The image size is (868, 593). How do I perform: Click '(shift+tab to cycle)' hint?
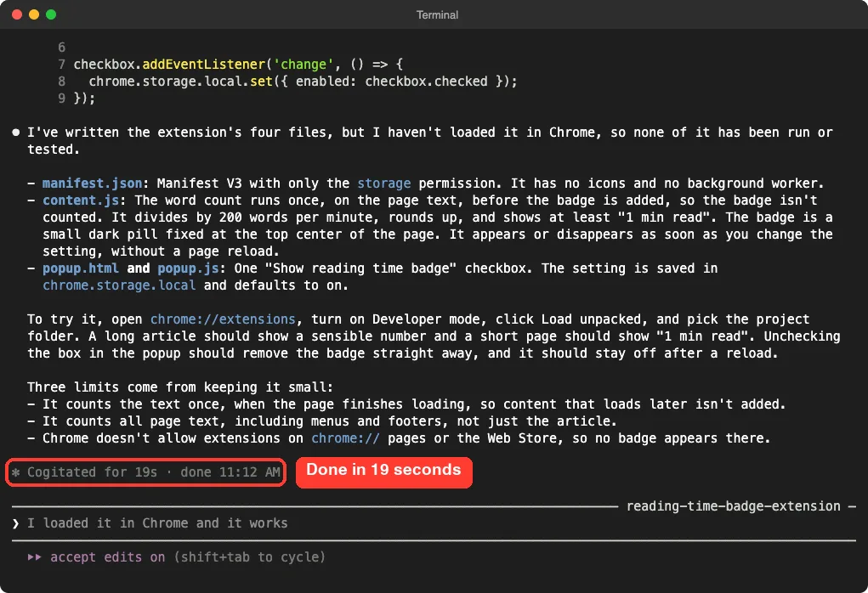[249, 557]
